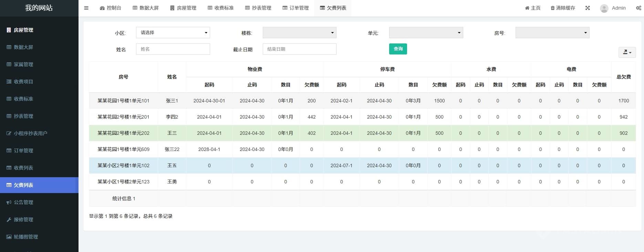This screenshot has height=252, width=644.
Task: Click the fullscreen expand icon
Action: coord(588,8)
